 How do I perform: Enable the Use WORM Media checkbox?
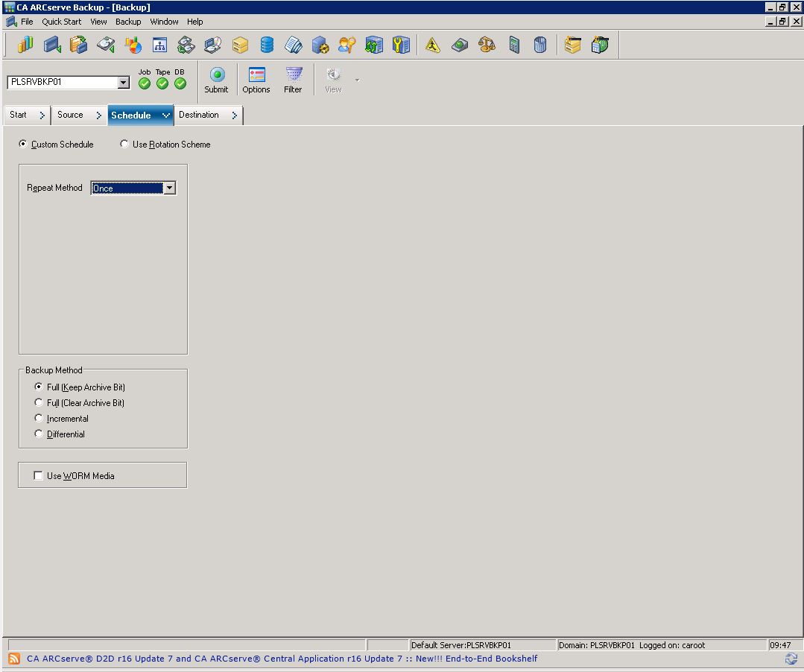[38, 476]
